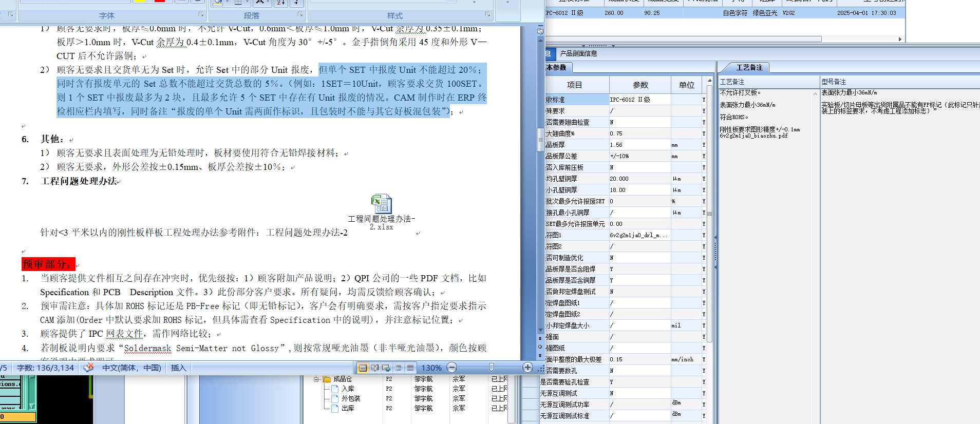
Task: Select the 工艺备注 tab
Action: (x=749, y=67)
